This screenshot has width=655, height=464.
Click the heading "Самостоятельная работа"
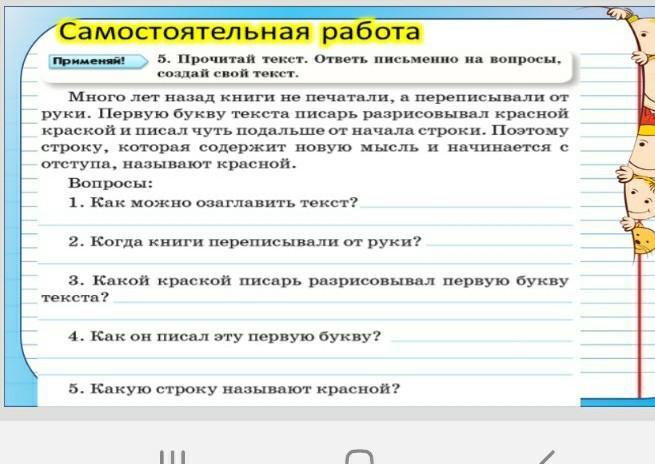(239, 31)
